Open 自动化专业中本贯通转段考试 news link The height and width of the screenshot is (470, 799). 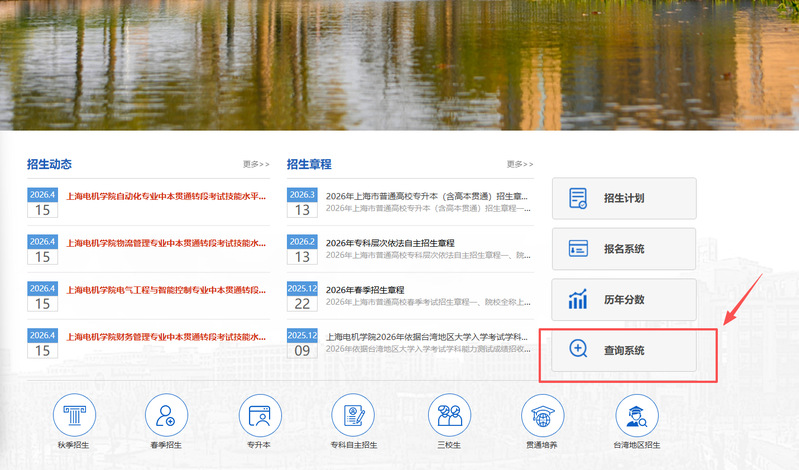[166, 196]
